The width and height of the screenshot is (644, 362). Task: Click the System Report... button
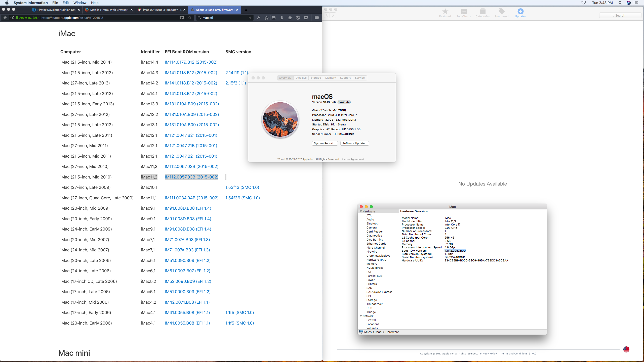325,143
